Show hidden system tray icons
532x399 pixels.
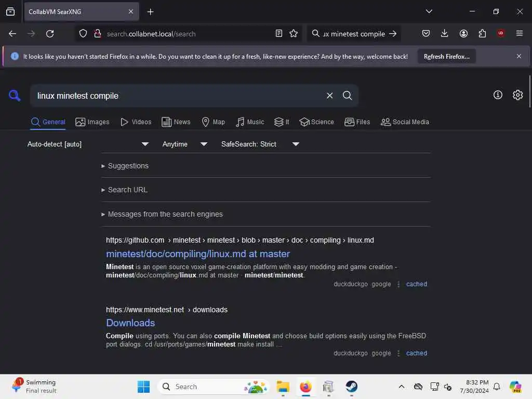(402, 387)
